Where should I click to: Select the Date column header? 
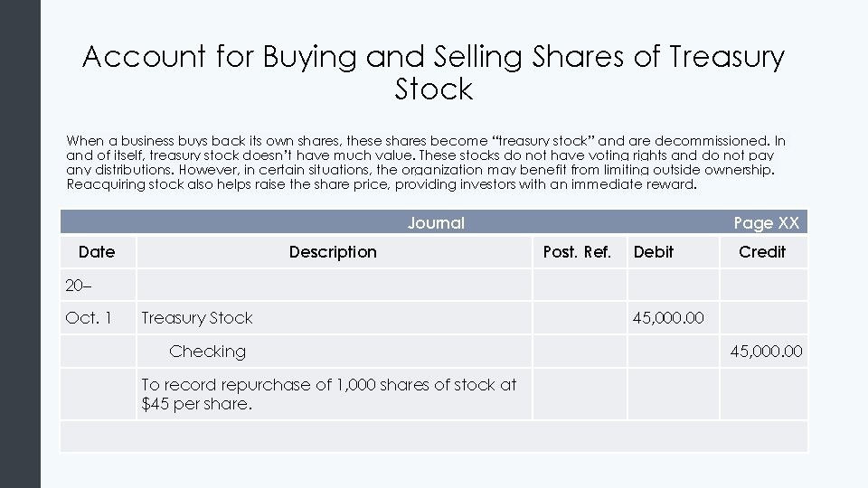tap(97, 252)
